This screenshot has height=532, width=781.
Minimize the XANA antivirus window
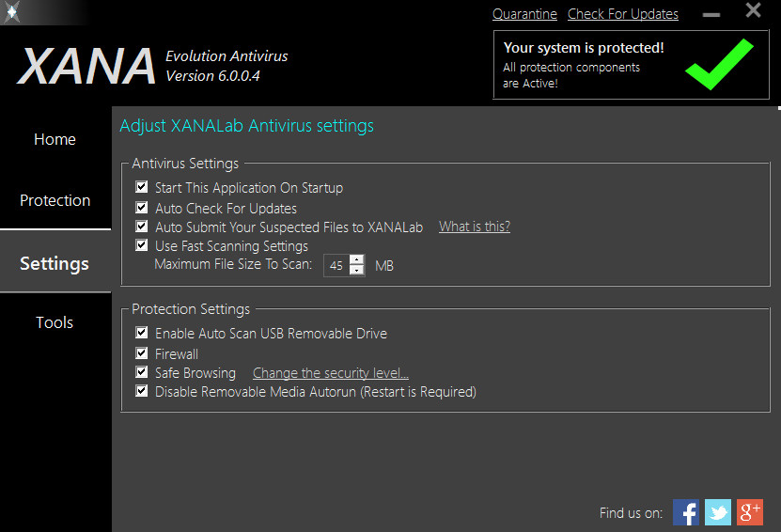click(711, 15)
